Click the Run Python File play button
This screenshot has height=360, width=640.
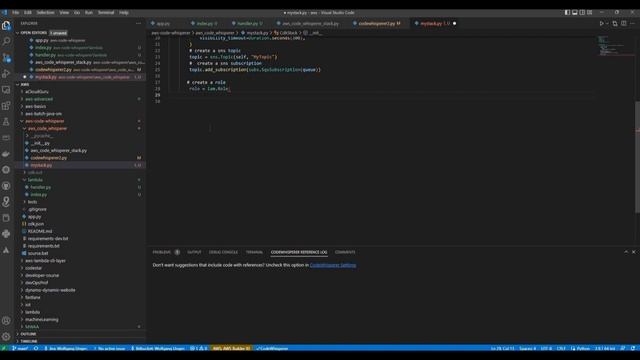(x=601, y=24)
